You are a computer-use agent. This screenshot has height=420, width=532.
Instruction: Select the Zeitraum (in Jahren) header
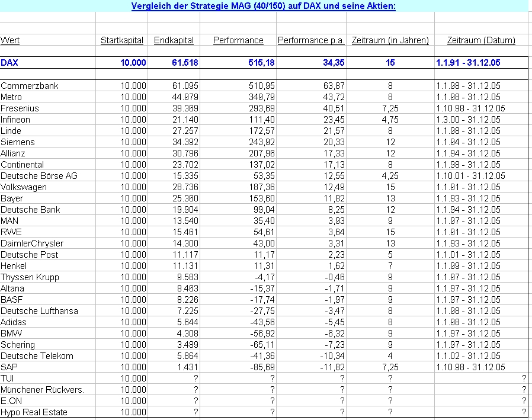tap(390, 40)
